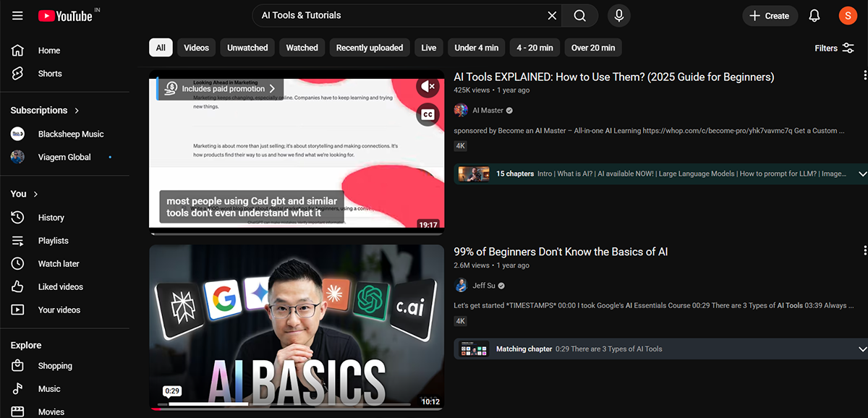Open the Jeff Su channel link

click(x=482, y=286)
